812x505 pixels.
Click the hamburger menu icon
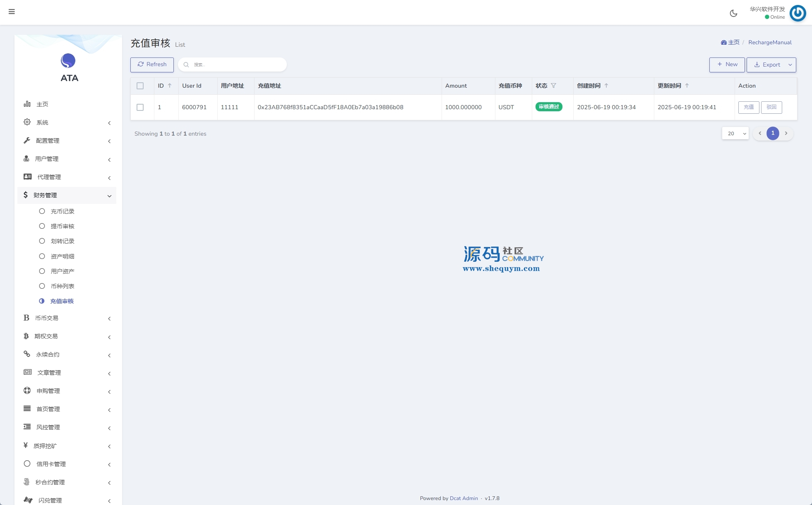pyautogui.click(x=12, y=12)
